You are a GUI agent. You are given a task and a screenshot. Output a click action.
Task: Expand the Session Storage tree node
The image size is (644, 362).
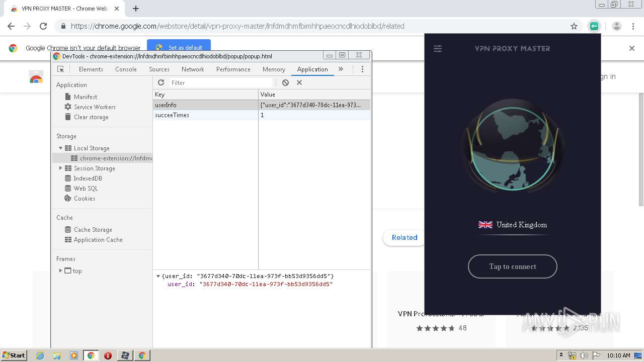coord(60,168)
